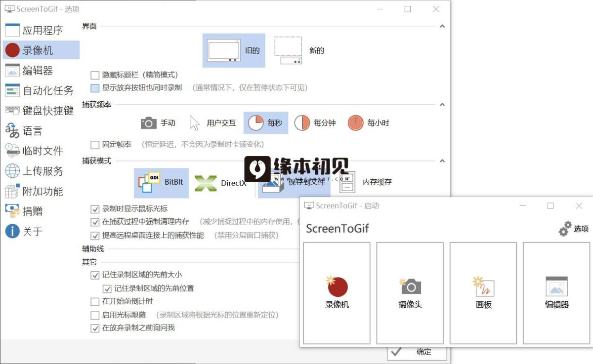The height and width of the screenshot is (364, 593).
Task: Confirm options with the 确定 button
Action: pos(417,352)
